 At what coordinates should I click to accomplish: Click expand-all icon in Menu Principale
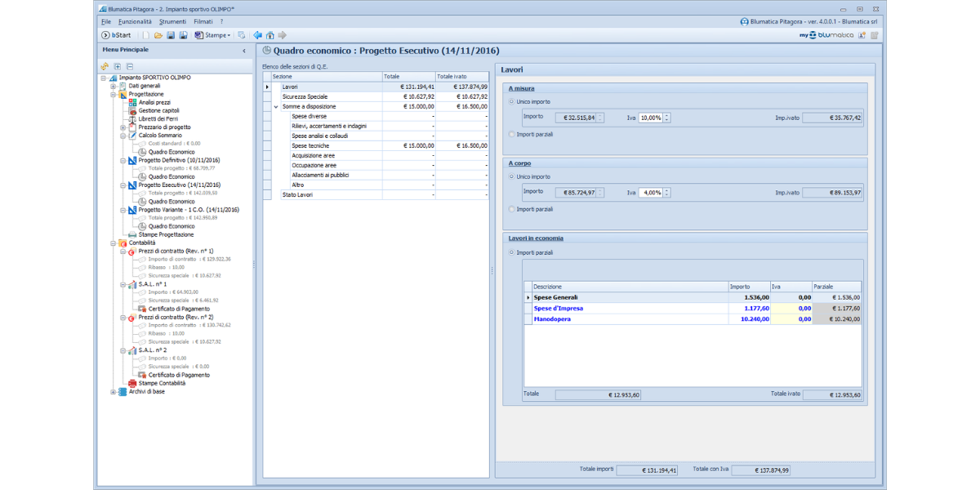pyautogui.click(x=118, y=66)
